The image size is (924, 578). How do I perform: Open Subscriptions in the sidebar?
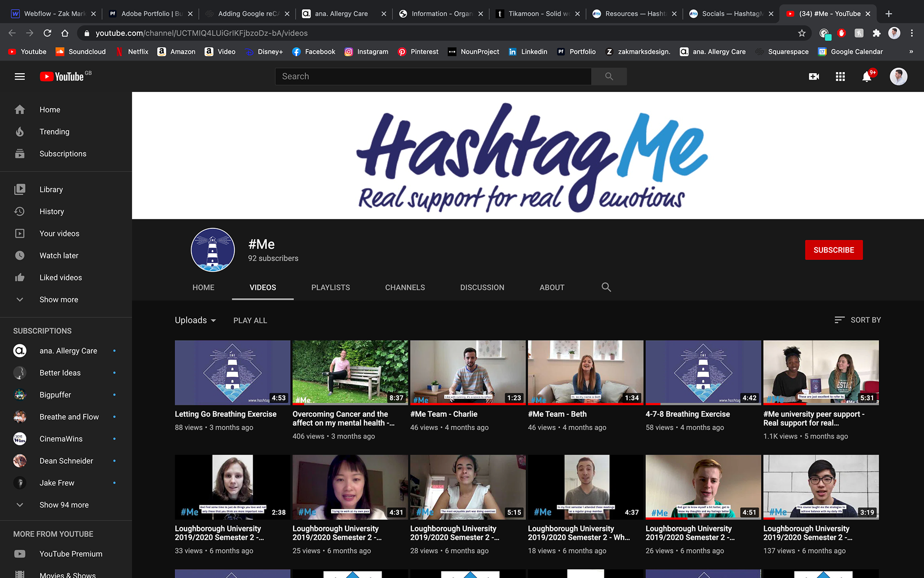click(66, 154)
